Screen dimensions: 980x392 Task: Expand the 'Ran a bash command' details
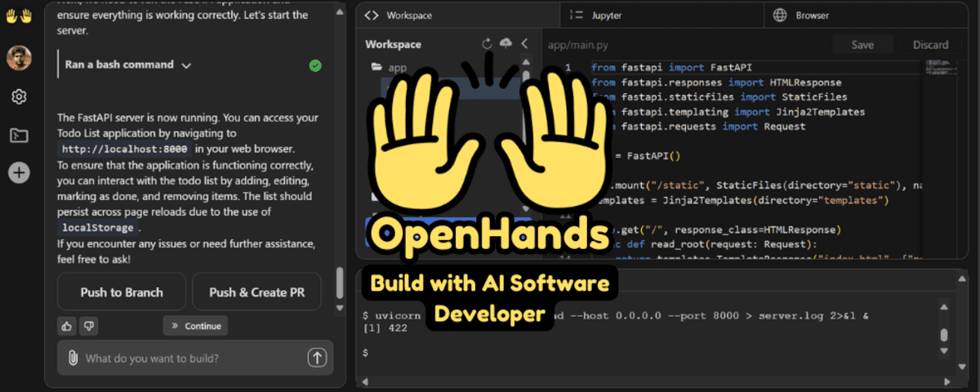click(x=186, y=65)
